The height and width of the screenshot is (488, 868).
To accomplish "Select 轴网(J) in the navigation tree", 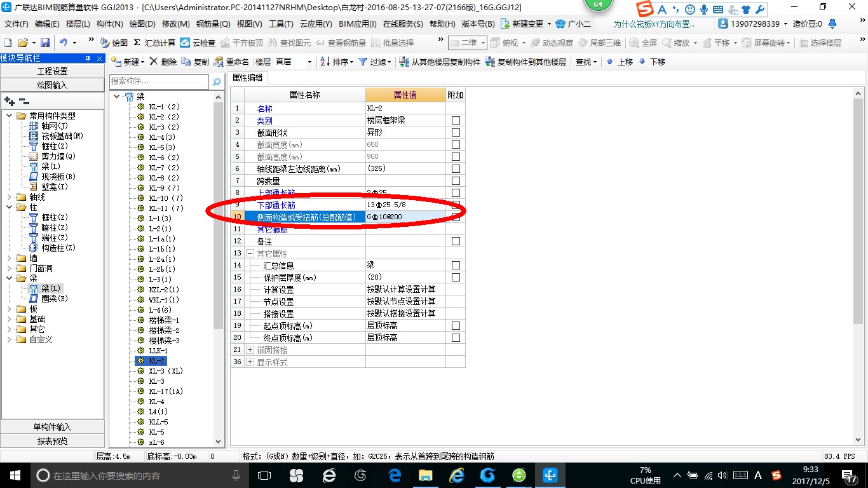I will [x=50, y=126].
